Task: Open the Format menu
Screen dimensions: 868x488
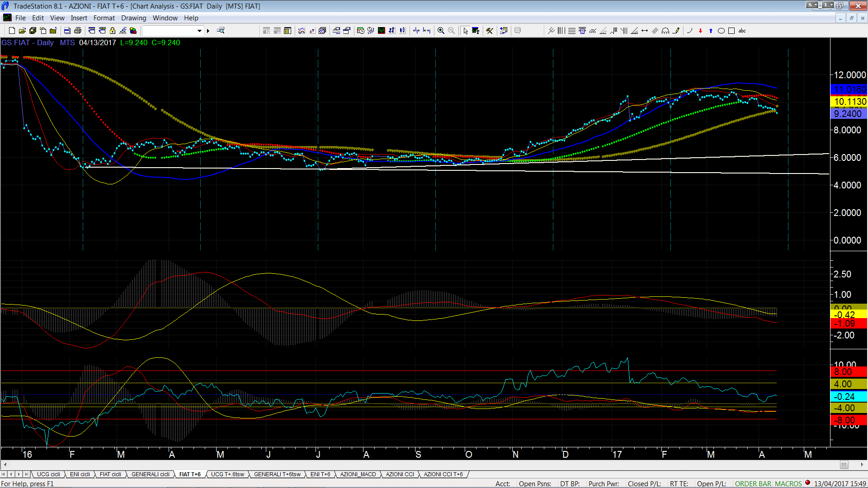Action: [x=104, y=18]
